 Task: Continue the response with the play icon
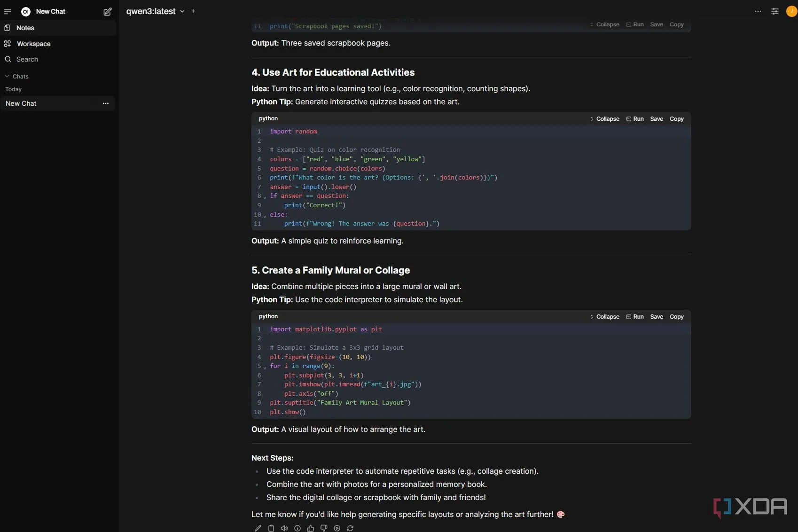pyautogui.click(x=337, y=528)
